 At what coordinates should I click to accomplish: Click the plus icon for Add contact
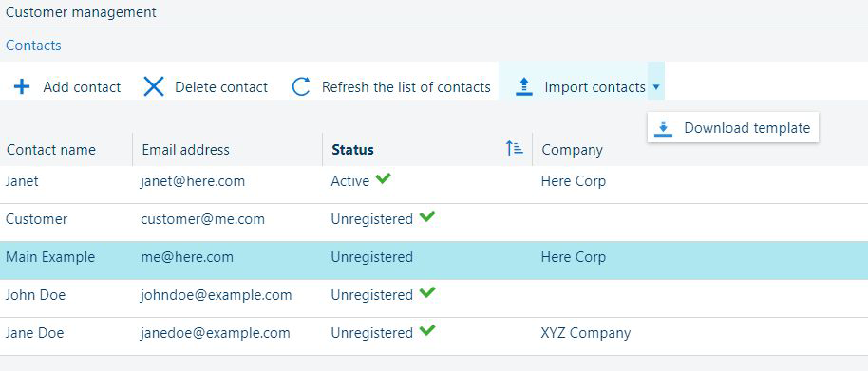pyautogui.click(x=22, y=86)
